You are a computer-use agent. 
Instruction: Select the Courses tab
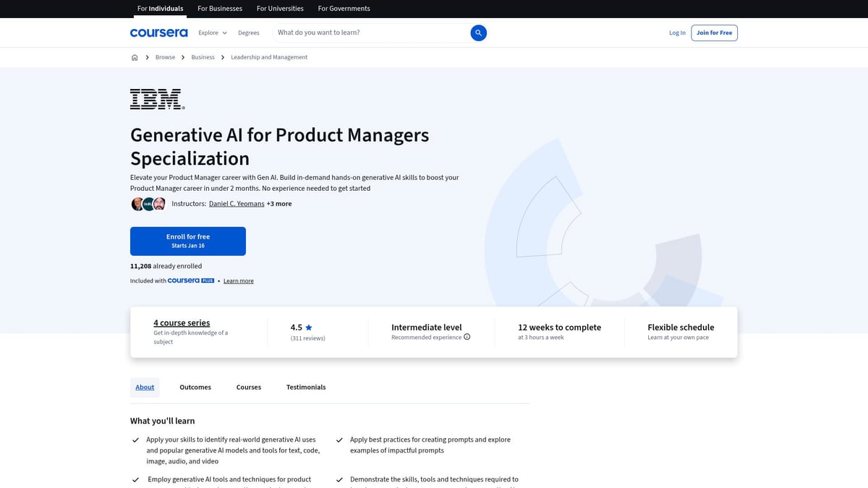coord(249,388)
